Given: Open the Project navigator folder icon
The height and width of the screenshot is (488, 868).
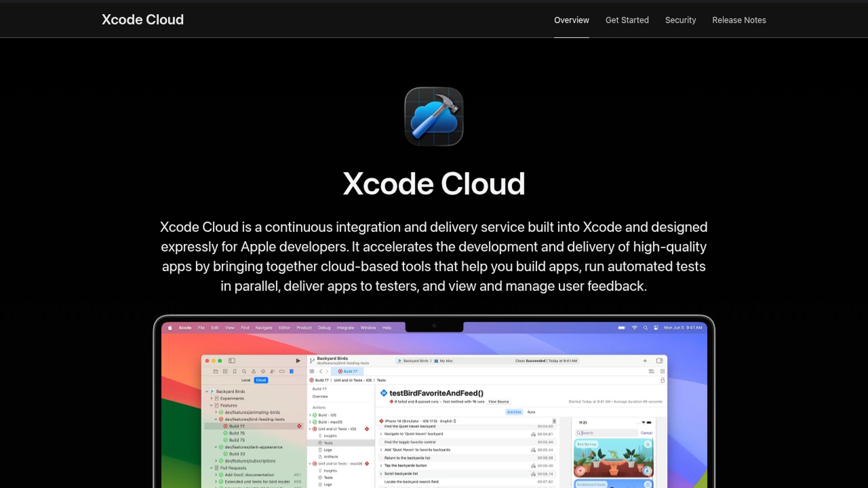Looking at the screenshot, I should click(216, 371).
